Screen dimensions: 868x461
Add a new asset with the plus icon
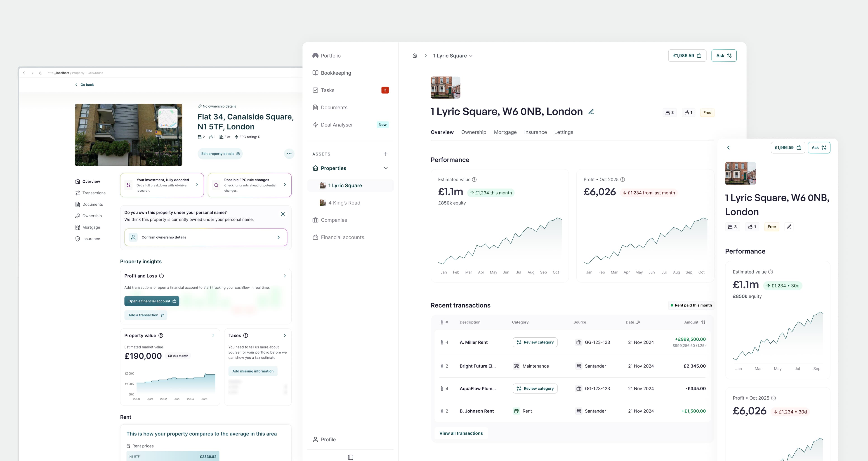click(x=385, y=154)
